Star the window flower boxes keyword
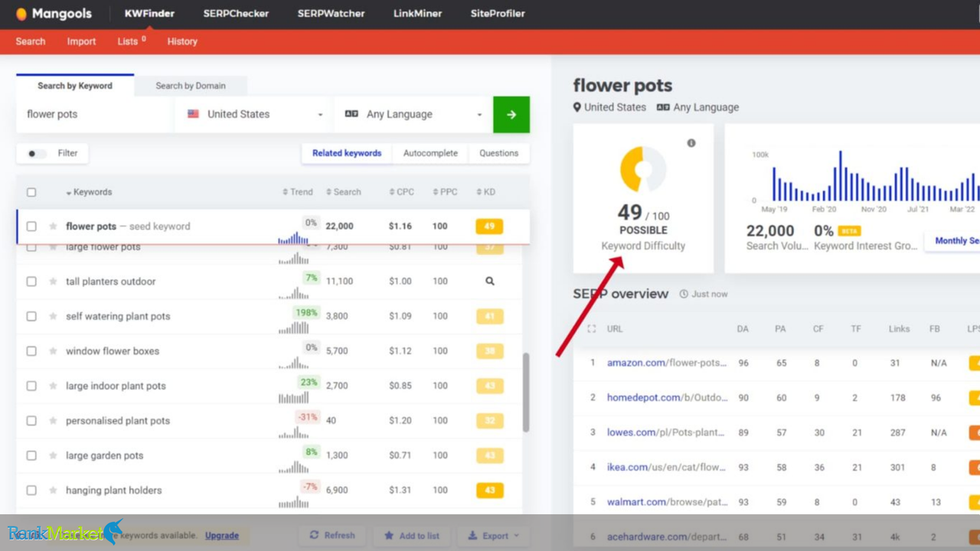 (53, 351)
